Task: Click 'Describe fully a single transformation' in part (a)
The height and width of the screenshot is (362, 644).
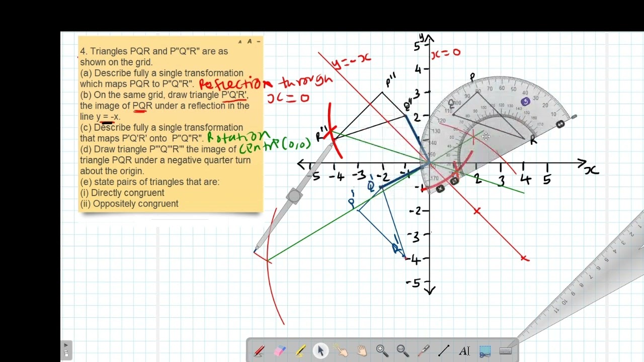Action: [167, 73]
